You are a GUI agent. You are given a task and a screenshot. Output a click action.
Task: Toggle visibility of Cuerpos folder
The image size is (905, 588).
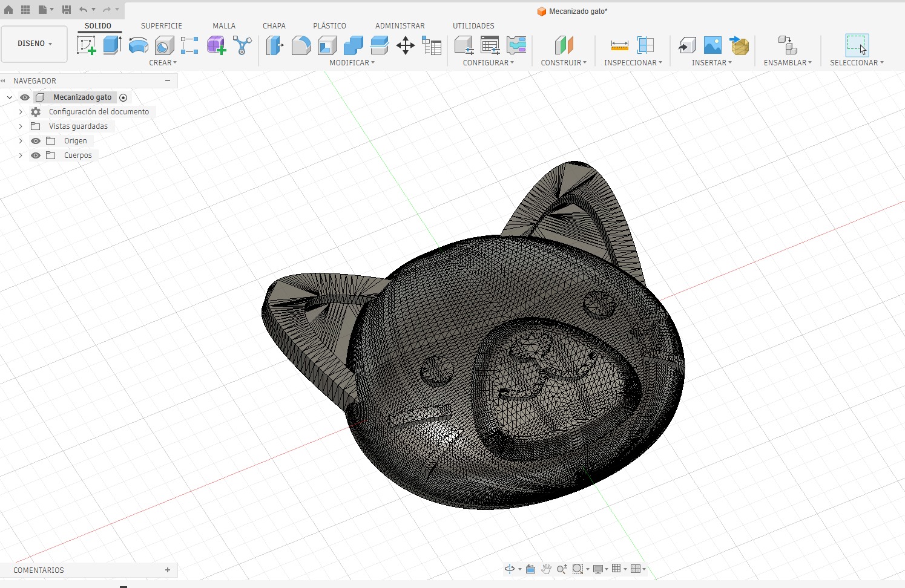click(36, 155)
